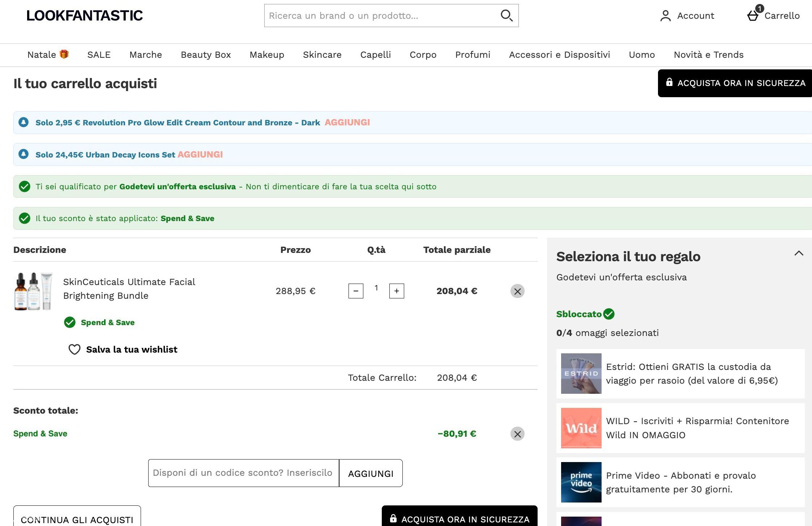
Task: Open the Account user icon
Action: click(x=665, y=16)
